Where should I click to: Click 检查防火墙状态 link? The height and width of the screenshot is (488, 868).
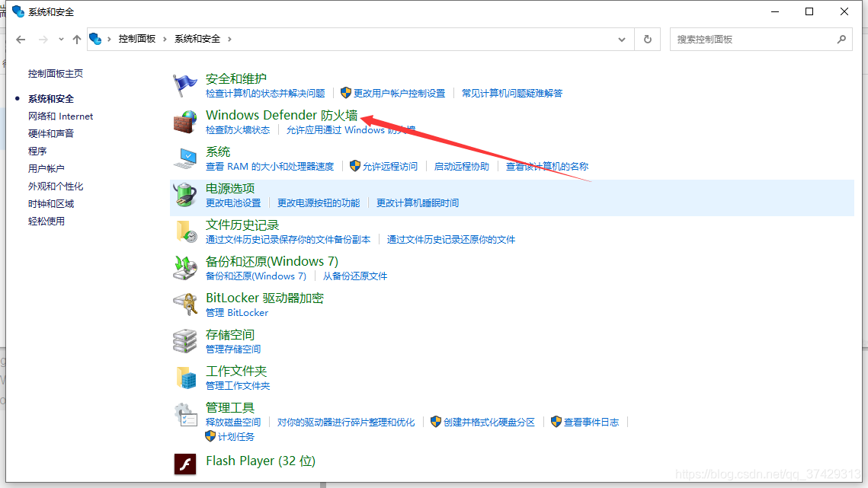238,130
